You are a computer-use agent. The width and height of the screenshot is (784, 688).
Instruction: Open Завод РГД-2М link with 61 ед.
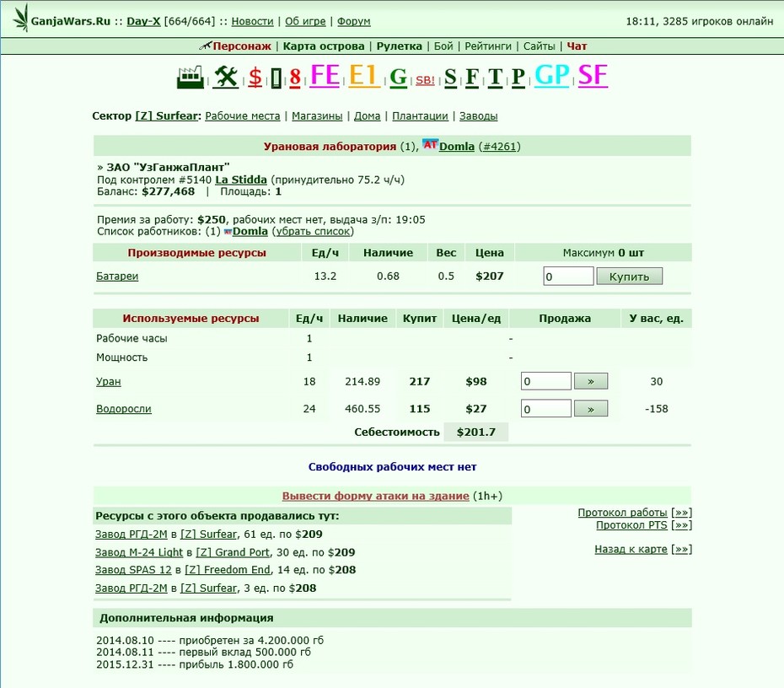[x=131, y=535]
